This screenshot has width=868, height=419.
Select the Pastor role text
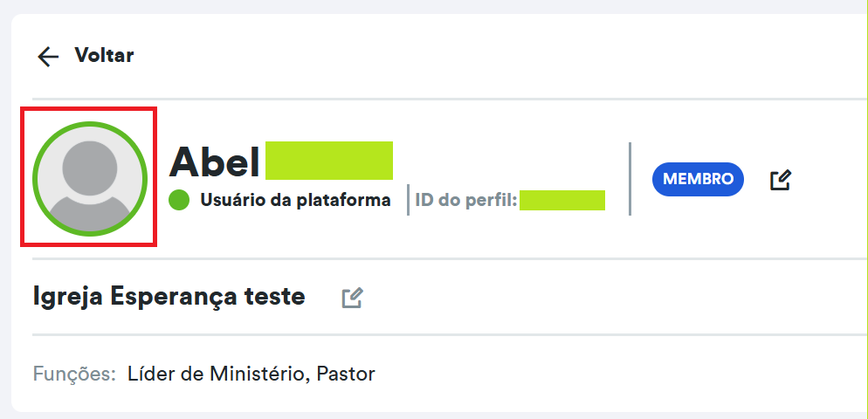345,374
